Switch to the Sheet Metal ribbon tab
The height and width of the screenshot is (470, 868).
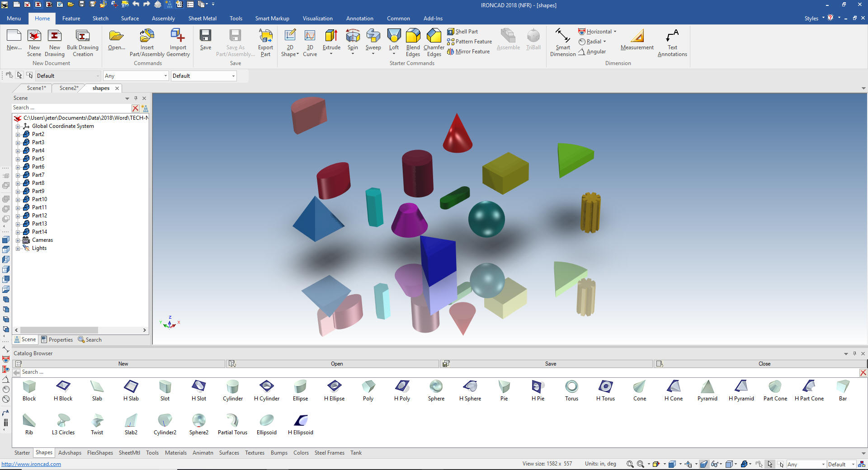coord(202,19)
